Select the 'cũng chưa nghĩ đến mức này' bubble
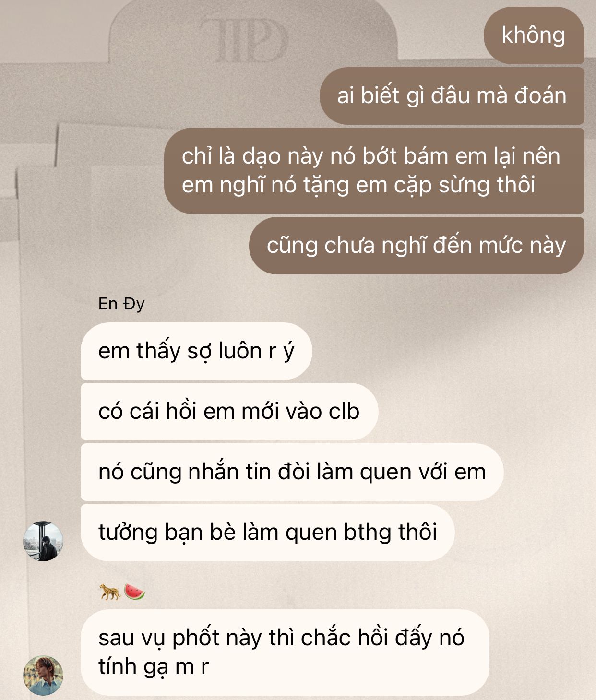Viewport: 596px width, 700px height. 417,245
